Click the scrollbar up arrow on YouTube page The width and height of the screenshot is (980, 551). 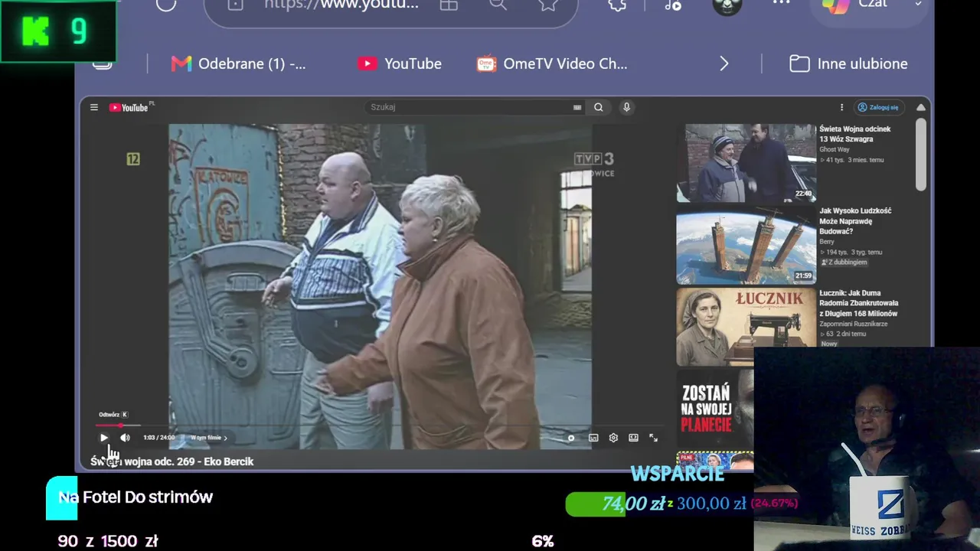(x=922, y=107)
